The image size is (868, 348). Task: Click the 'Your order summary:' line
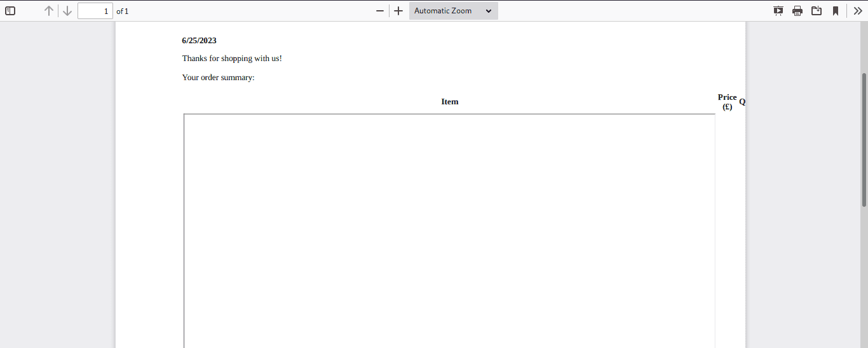tap(218, 78)
